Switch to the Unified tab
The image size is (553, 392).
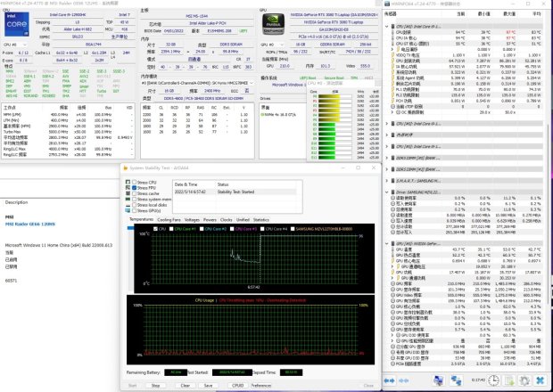(x=243, y=220)
